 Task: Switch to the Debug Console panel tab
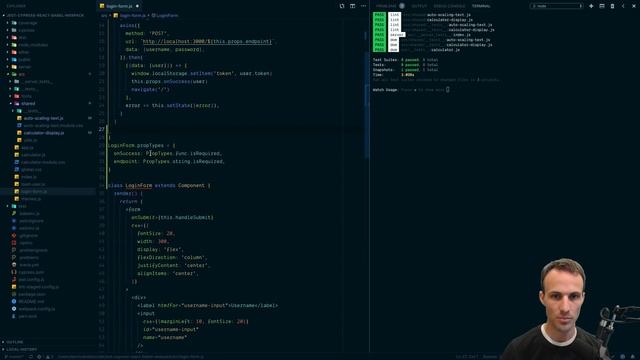pyautogui.click(x=449, y=6)
